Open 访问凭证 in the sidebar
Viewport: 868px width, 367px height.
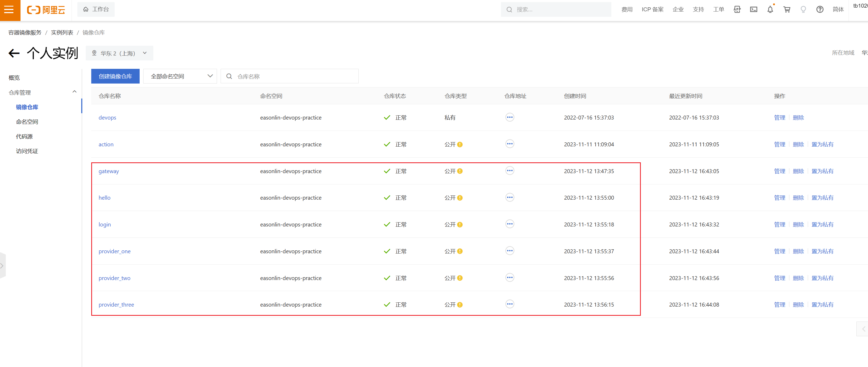[27, 151]
